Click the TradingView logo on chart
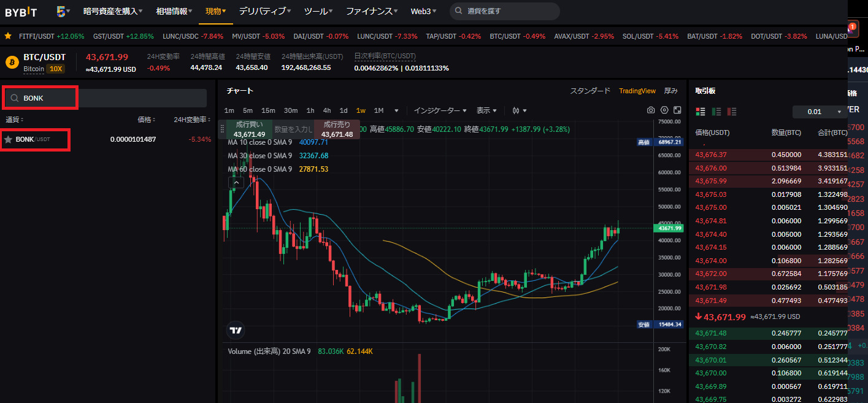Image resolution: width=868 pixels, height=403 pixels. (236, 330)
